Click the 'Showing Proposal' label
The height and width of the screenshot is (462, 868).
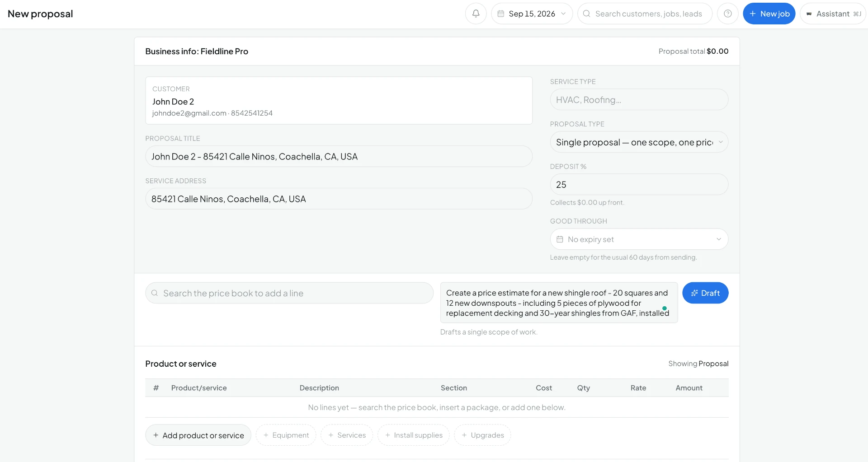coord(698,364)
